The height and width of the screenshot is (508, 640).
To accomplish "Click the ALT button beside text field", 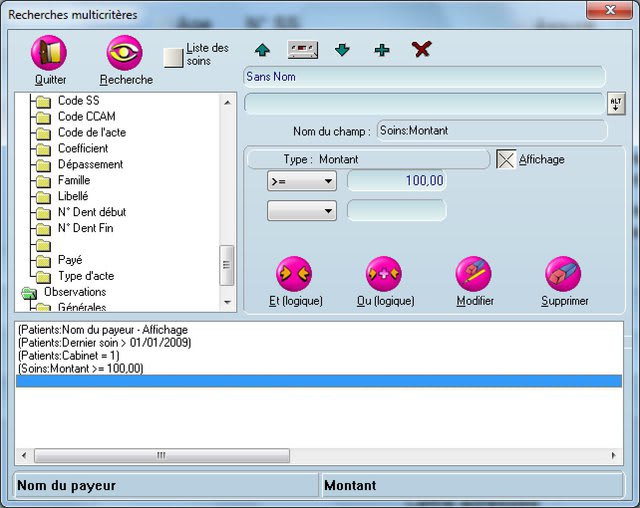I will pyautogui.click(x=615, y=105).
